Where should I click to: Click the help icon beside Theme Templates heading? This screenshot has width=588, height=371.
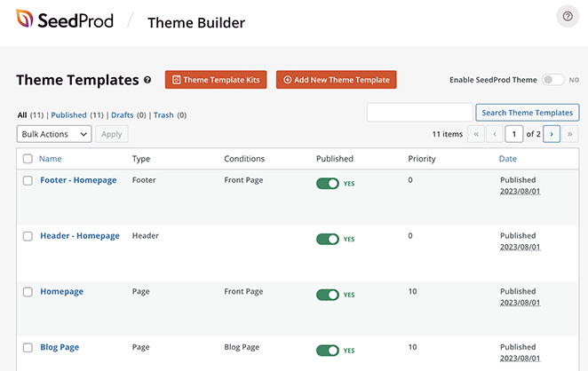[147, 80]
